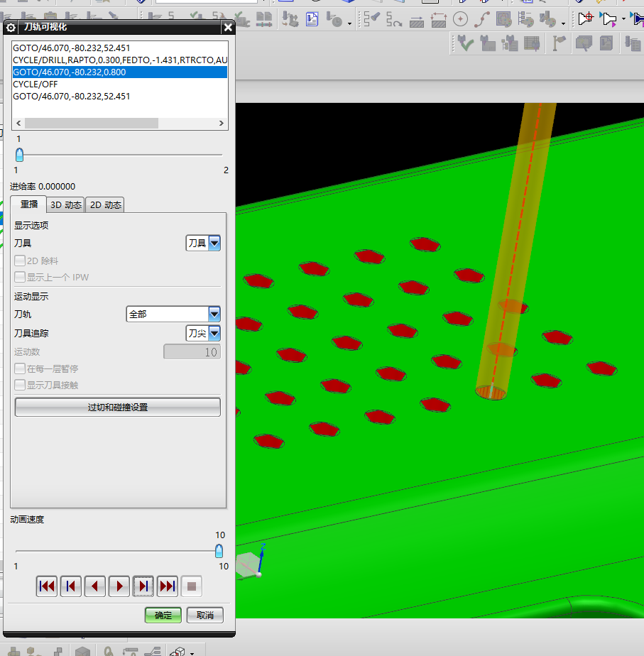Image resolution: width=644 pixels, height=656 pixels.
Task: Open the 刀轨 全部 dropdown
Action: point(173,315)
